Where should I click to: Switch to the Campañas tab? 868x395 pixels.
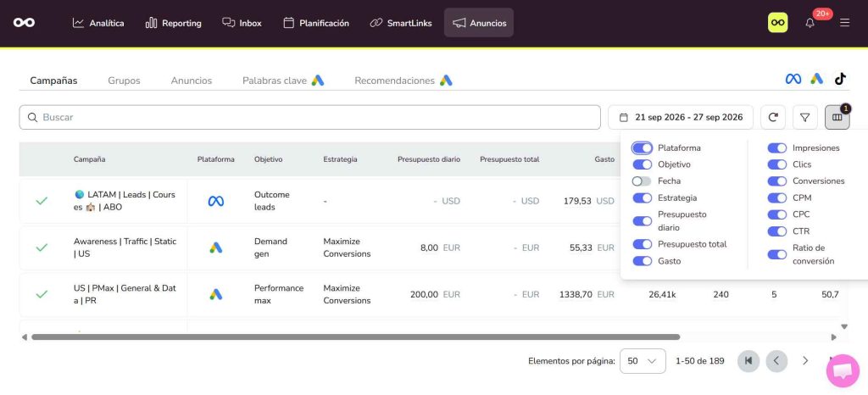coord(53,81)
